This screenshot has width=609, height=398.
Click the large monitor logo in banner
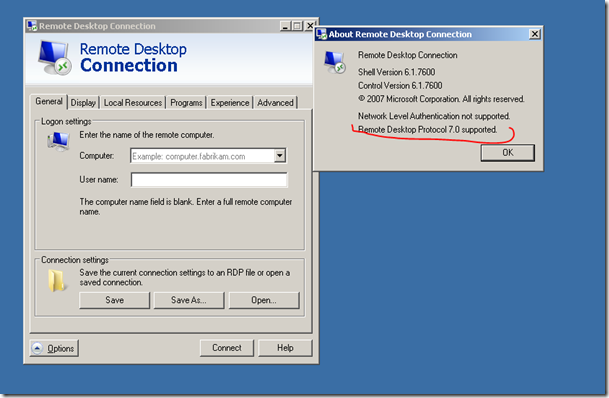pos(54,57)
